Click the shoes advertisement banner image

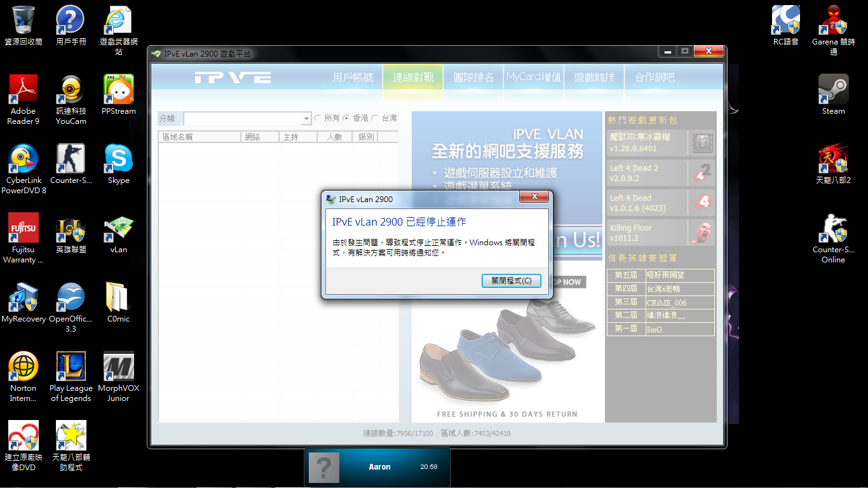point(508,356)
